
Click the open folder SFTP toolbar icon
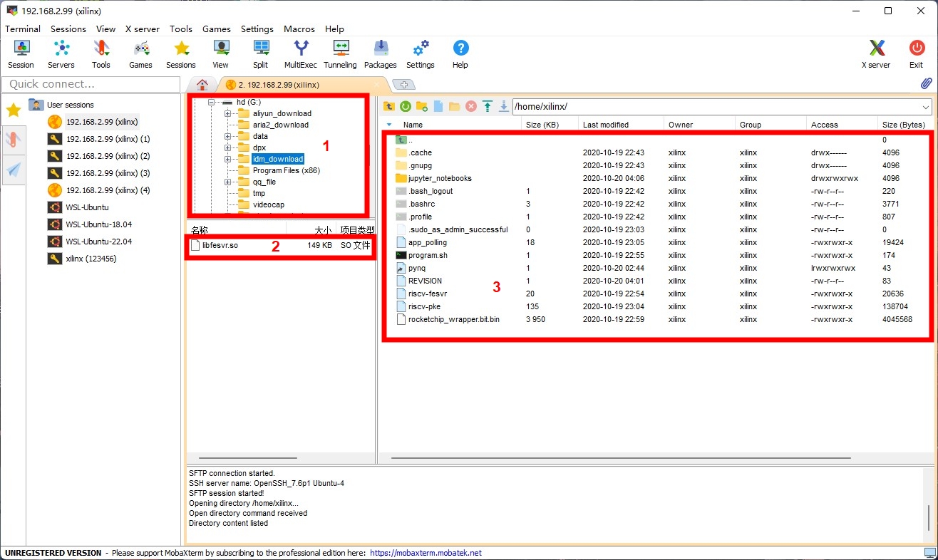pyautogui.click(x=455, y=106)
